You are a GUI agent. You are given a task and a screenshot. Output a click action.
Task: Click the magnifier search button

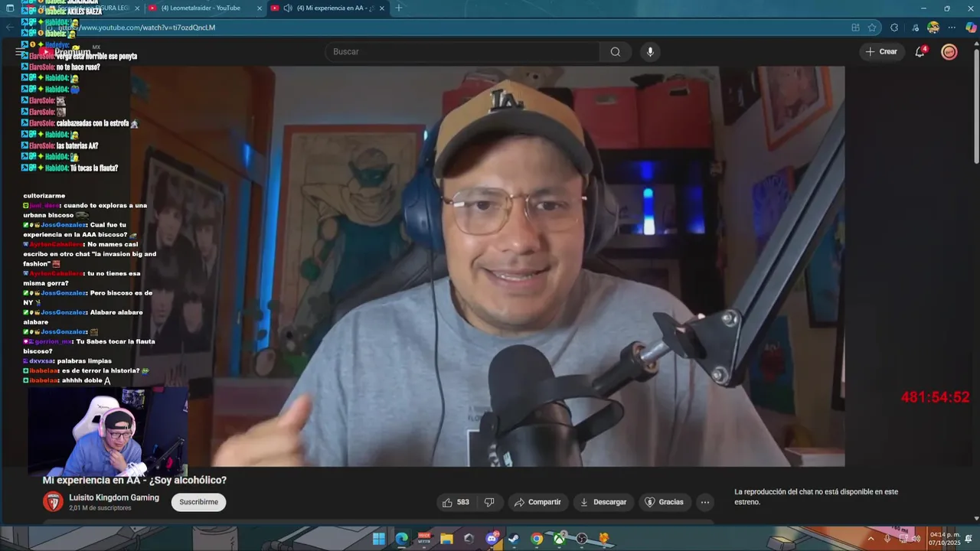[x=616, y=52]
